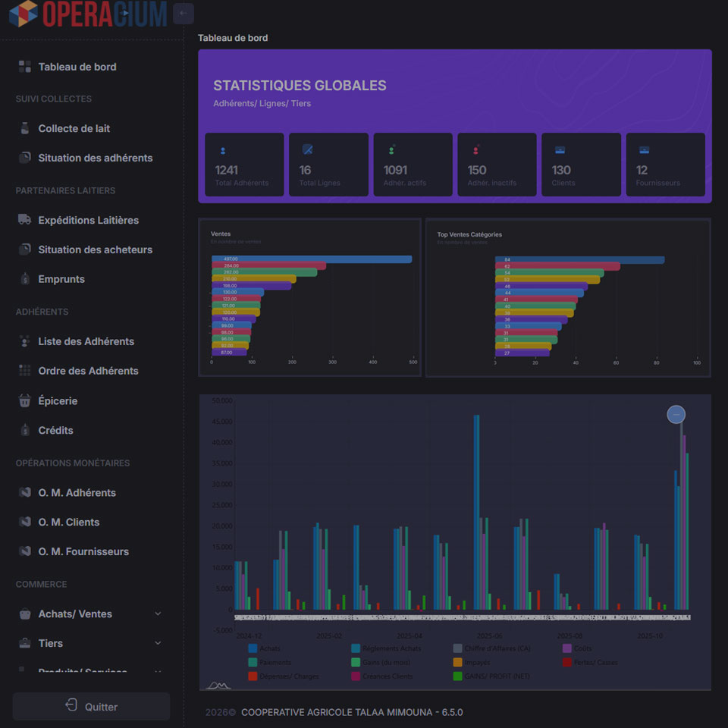Click the Épicerie basket icon

[24, 400]
